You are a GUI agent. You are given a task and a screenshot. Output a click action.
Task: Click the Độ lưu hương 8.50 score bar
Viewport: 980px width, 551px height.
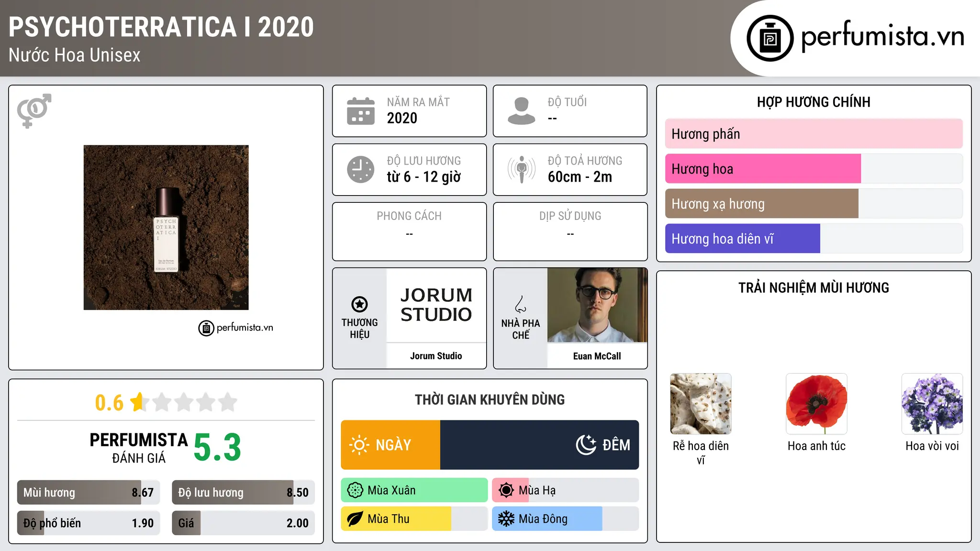tap(244, 493)
